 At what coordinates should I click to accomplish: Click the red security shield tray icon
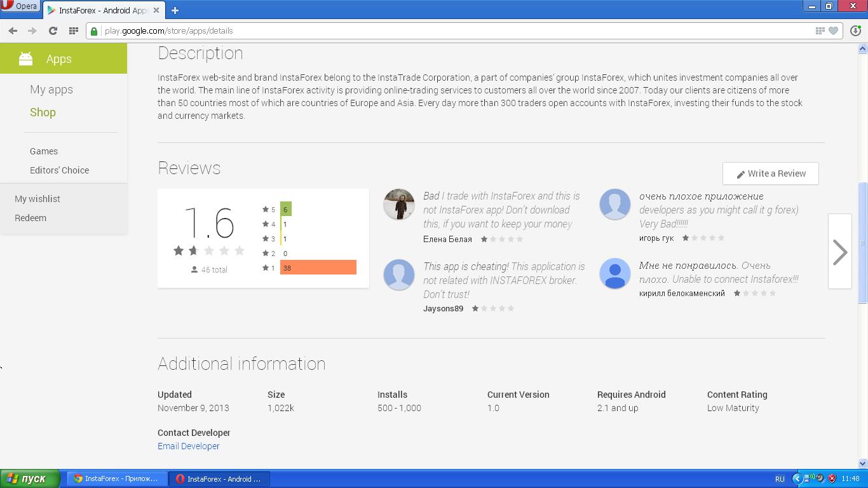click(831, 478)
